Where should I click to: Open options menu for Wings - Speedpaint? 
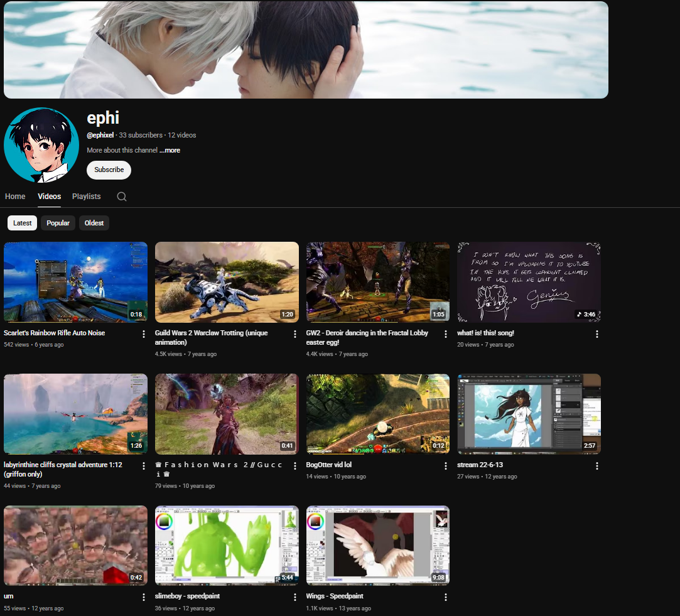pyautogui.click(x=446, y=597)
